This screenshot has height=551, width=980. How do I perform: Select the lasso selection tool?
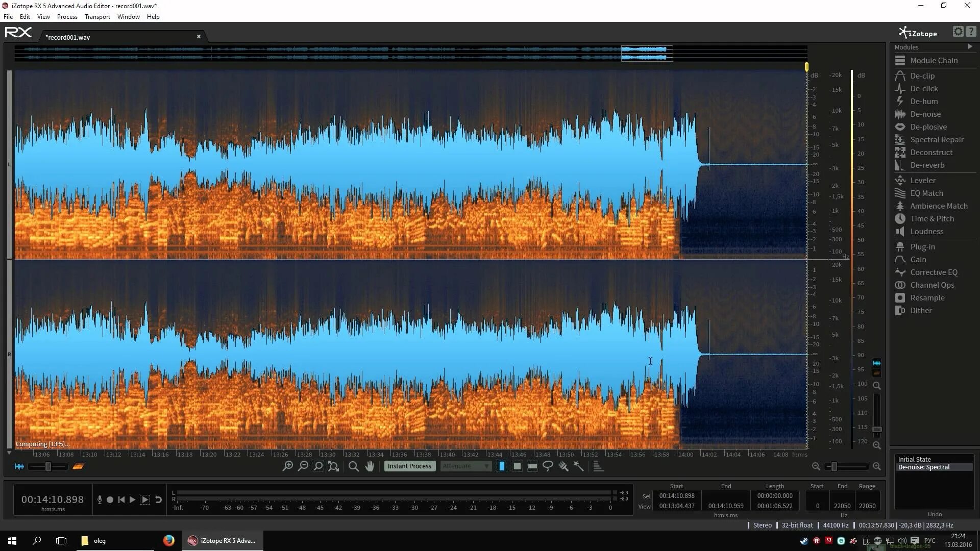[x=548, y=466]
